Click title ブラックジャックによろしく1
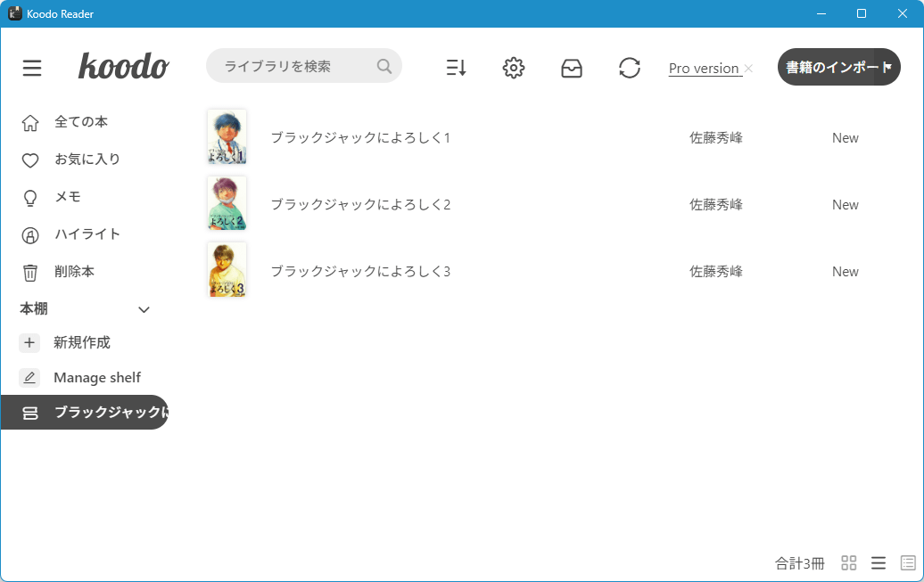This screenshot has width=924, height=582. click(x=360, y=138)
